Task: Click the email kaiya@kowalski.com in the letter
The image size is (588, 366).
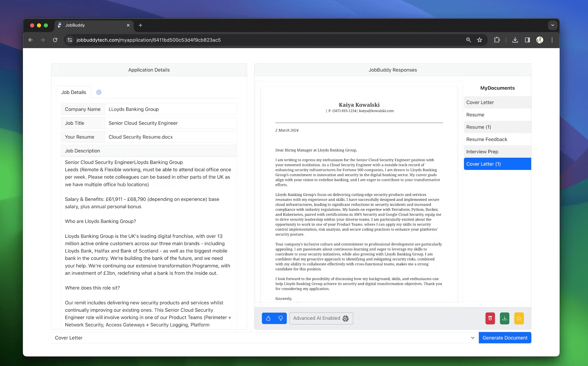Action: tap(376, 111)
